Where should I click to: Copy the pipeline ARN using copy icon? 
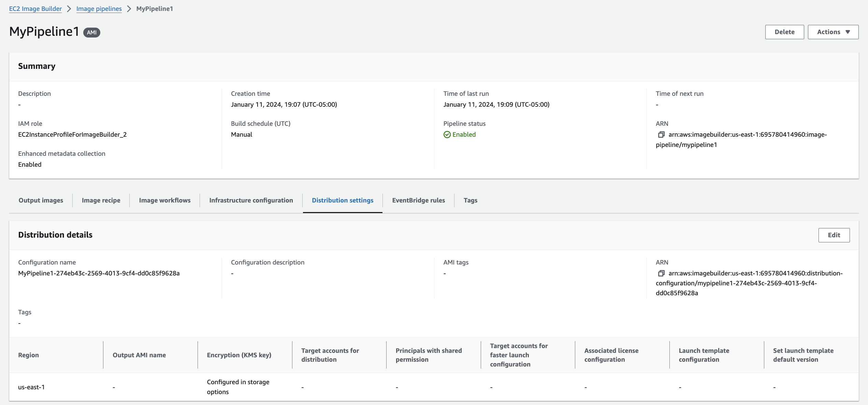click(661, 135)
